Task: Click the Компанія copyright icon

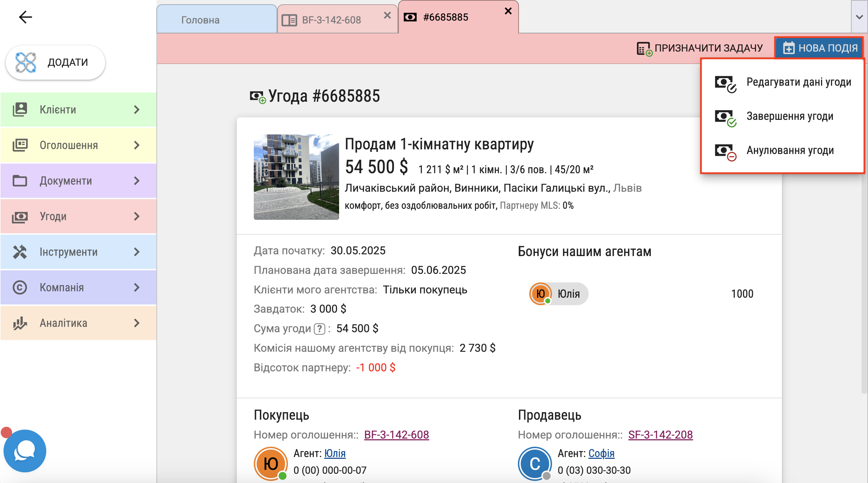Action: click(20, 287)
